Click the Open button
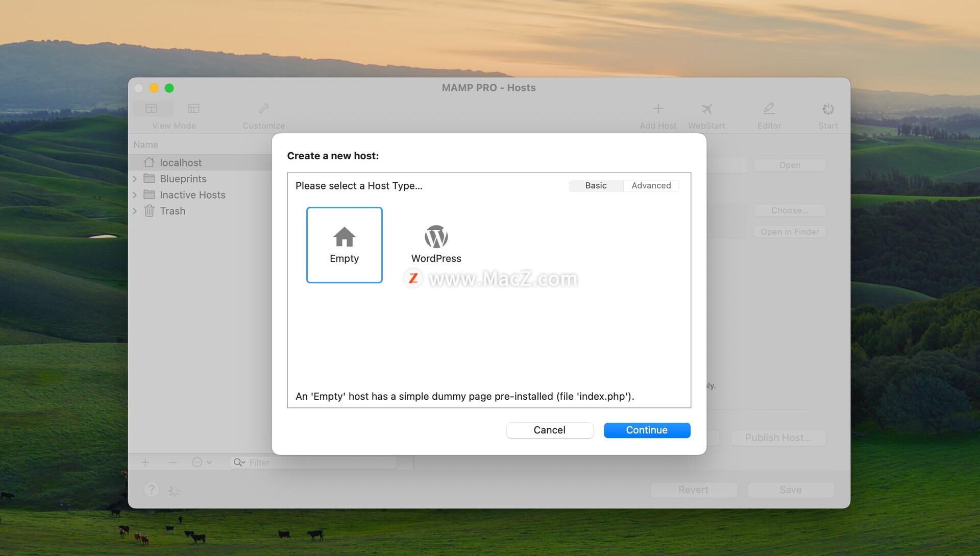Image resolution: width=980 pixels, height=556 pixels. [x=790, y=165]
